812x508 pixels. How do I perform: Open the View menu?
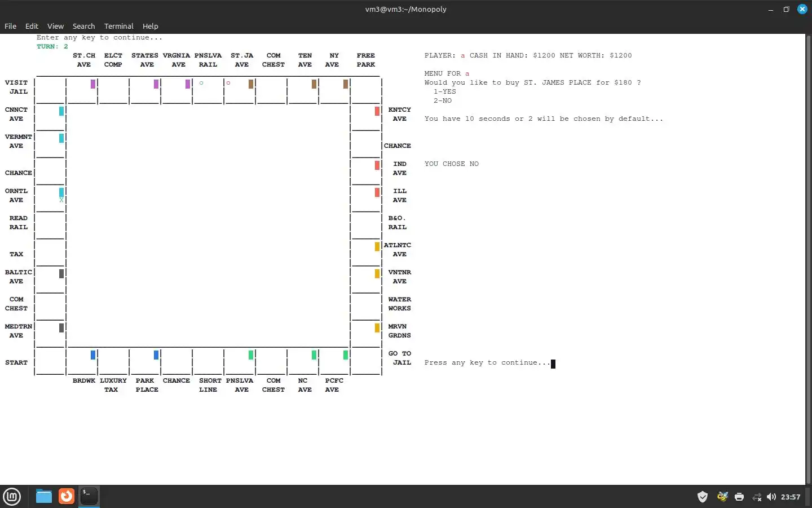[55, 26]
